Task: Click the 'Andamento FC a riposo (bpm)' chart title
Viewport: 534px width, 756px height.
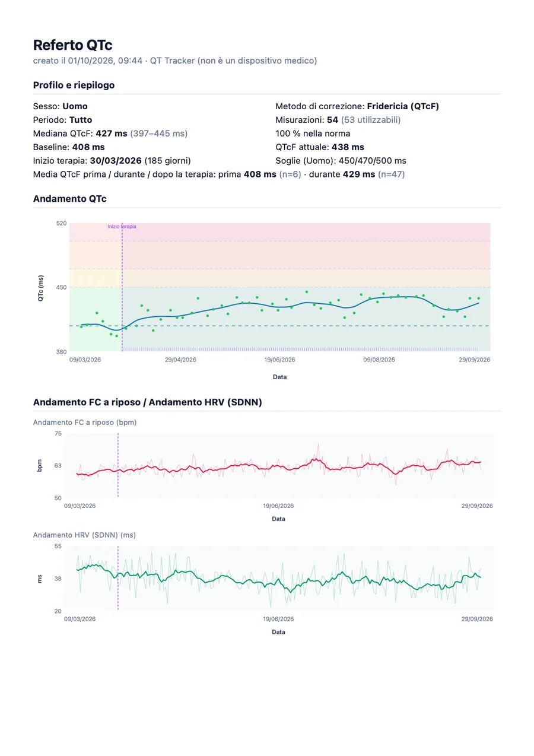Action: coord(85,423)
